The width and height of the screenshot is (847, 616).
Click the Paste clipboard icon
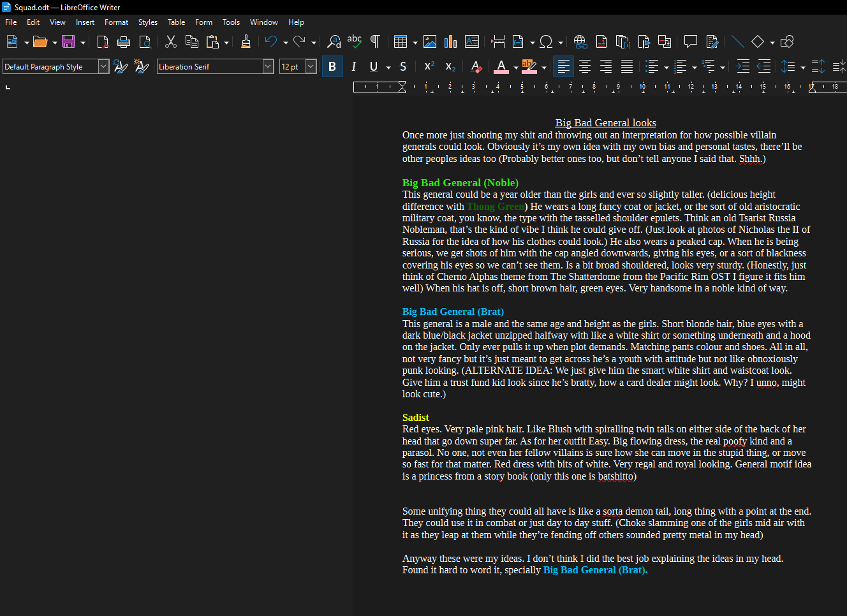[x=212, y=42]
